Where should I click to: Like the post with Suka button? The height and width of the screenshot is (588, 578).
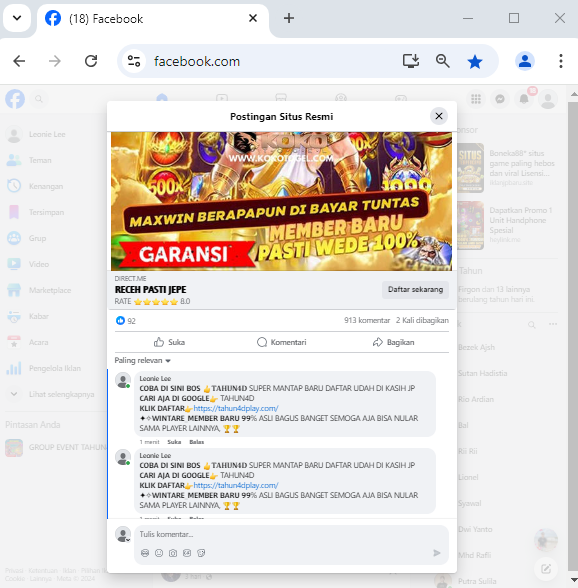(170, 342)
